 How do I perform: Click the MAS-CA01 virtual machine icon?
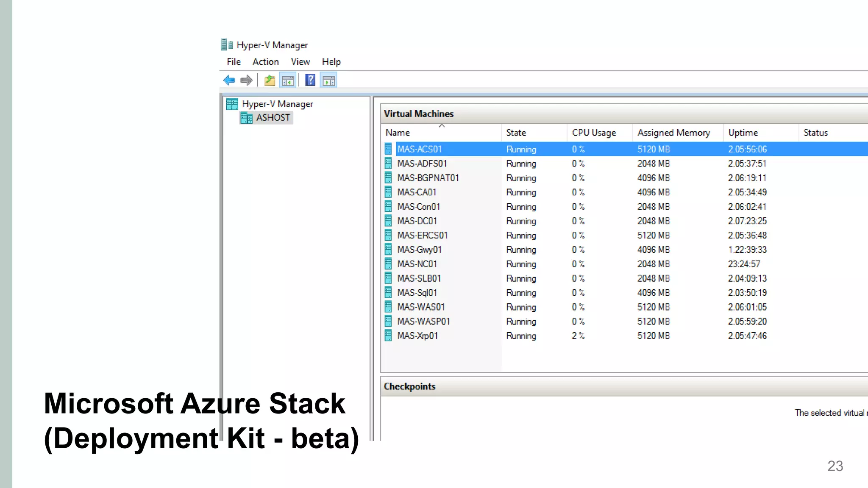[388, 192]
